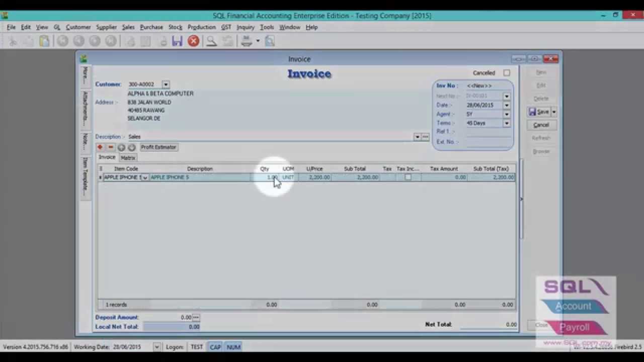Click the move row up arrow icon

click(x=121, y=147)
